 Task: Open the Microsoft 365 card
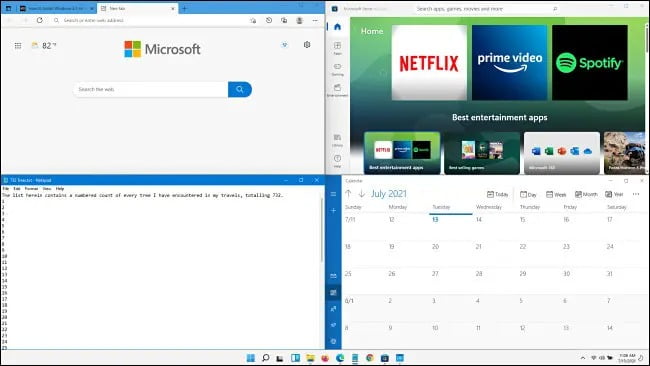[x=562, y=153]
